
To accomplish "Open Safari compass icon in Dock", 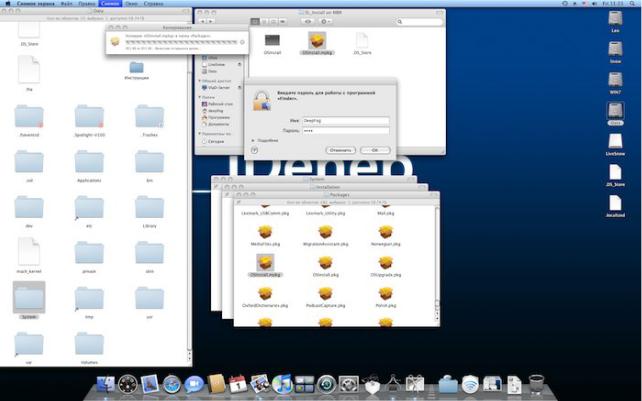I will point(172,385).
